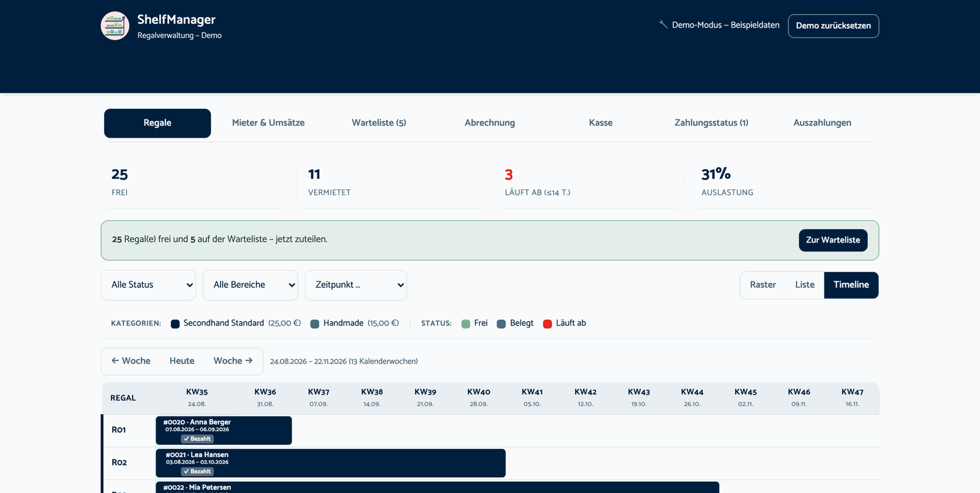The width and height of the screenshot is (980, 493).
Task: Click the 25 FREI statistic card
Action: click(x=194, y=183)
